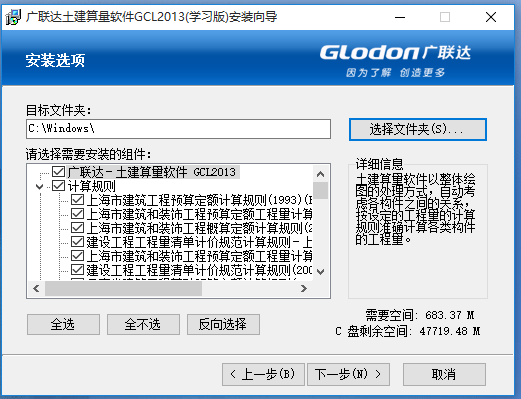Click the Glodon logo in the header
Viewport: 521px width, 399px height.
click(395, 61)
